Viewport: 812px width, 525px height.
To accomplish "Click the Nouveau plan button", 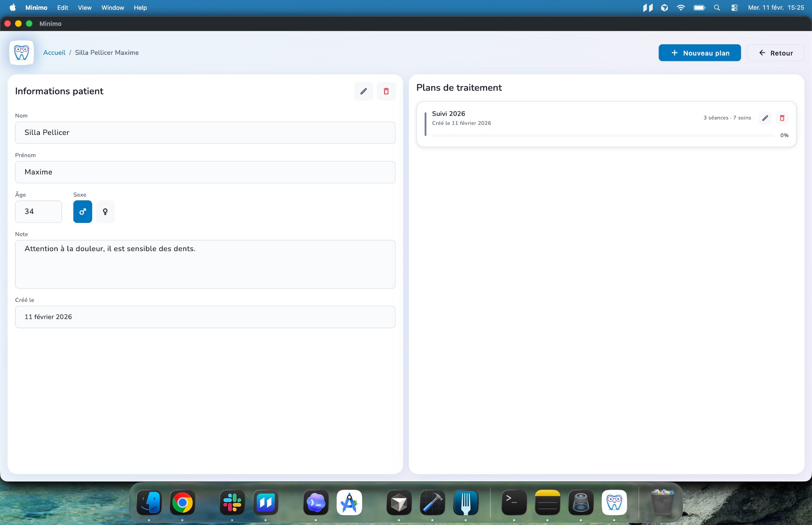I will (700, 53).
